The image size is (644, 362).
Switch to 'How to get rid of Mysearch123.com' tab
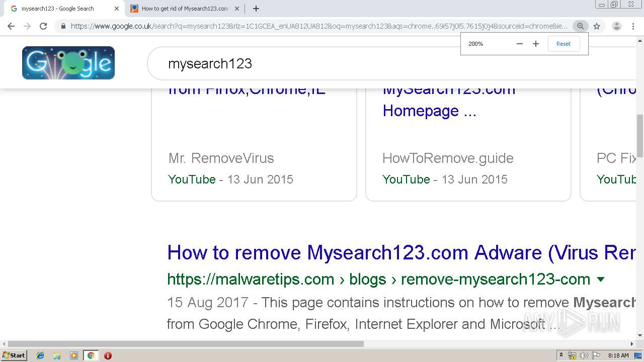pyautogui.click(x=184, y=9)
